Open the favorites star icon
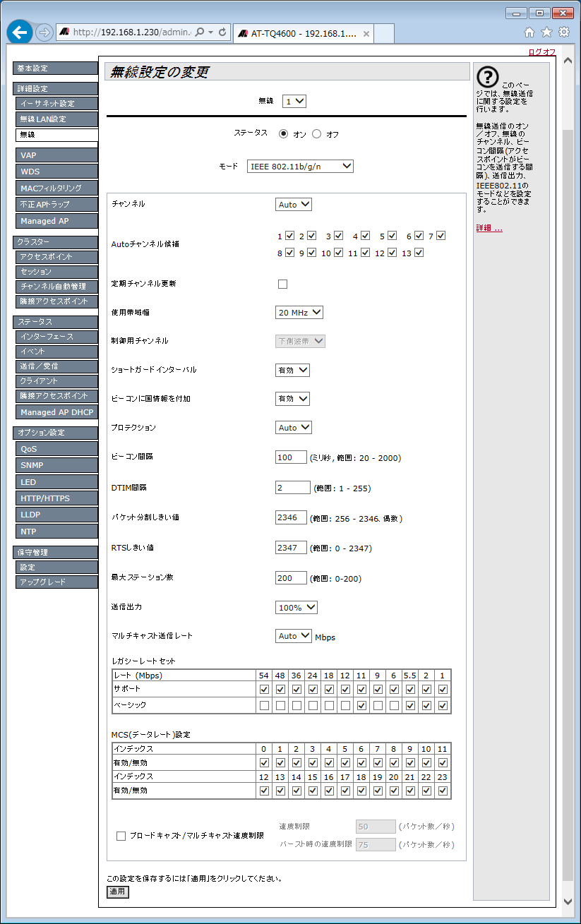The height and width of the screenshot is (924, 581). tap(546, 32)
